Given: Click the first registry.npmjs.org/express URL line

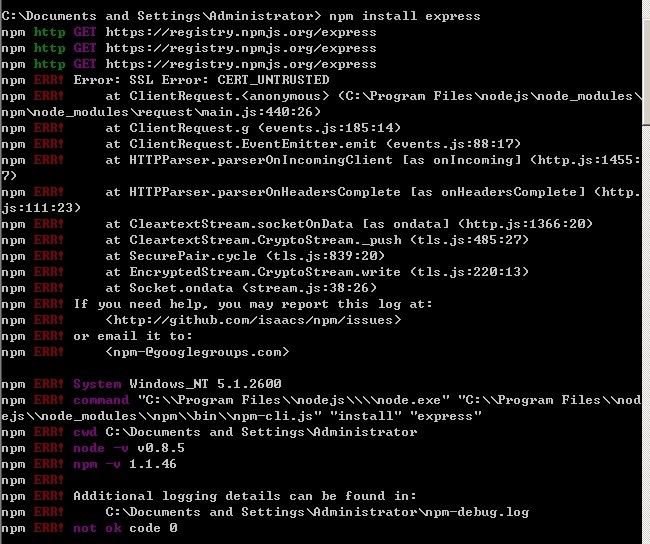Looking at the screenshot, I should 241,32.
